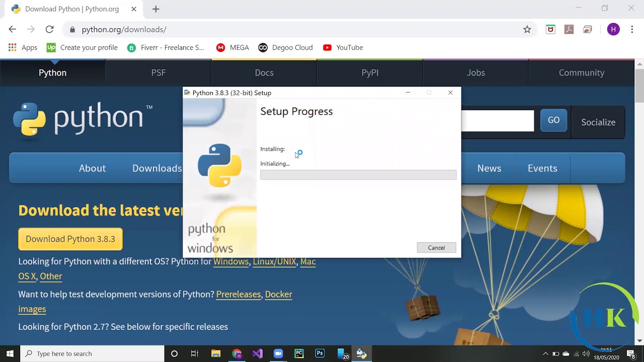Viewport: 644px width, 362px height.
Task: Click the red shield extension icon in Chrome
Action: (x=550, y=30)
